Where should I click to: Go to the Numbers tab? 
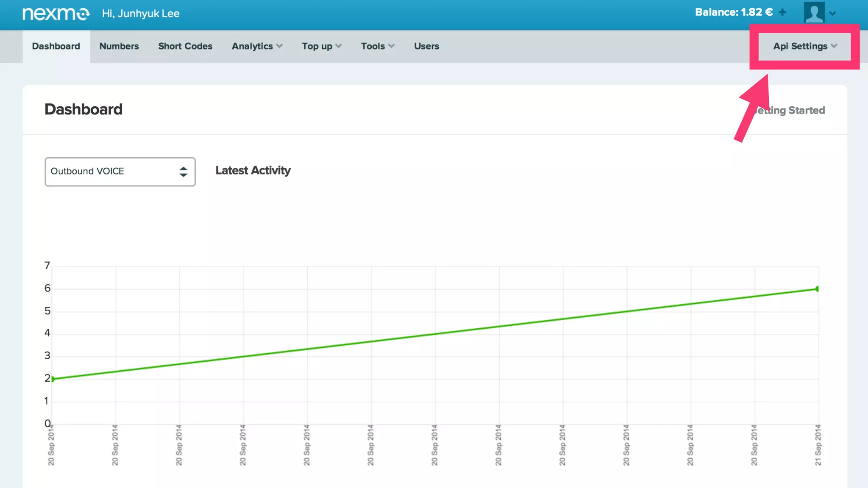(x=119, y=46)
